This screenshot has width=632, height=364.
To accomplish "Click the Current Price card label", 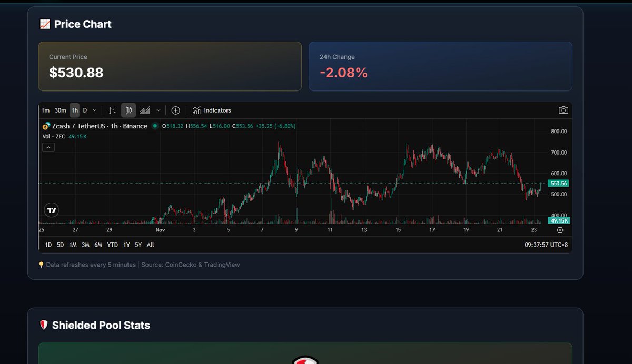I will 68,57.
